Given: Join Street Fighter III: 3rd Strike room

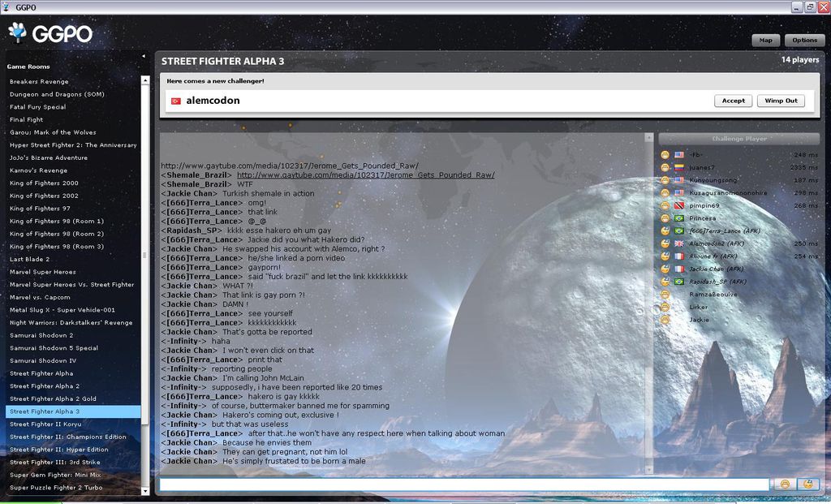Looking at the screenshot, I should (73, 462).
